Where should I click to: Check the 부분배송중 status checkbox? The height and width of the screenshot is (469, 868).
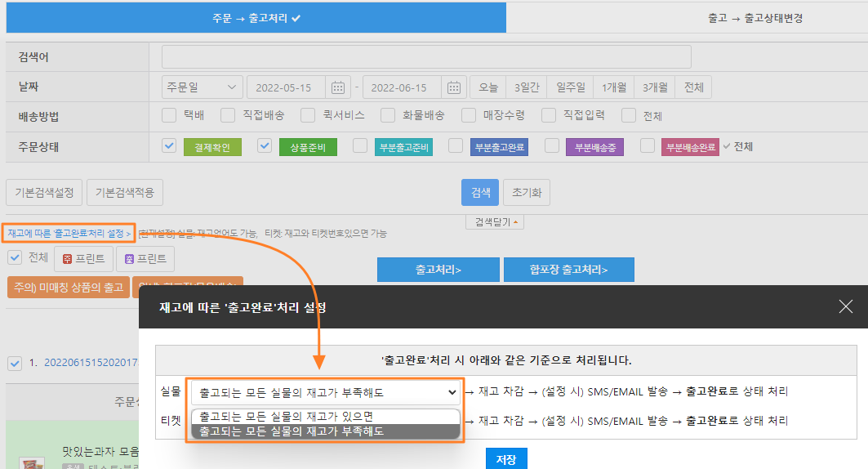552,145
